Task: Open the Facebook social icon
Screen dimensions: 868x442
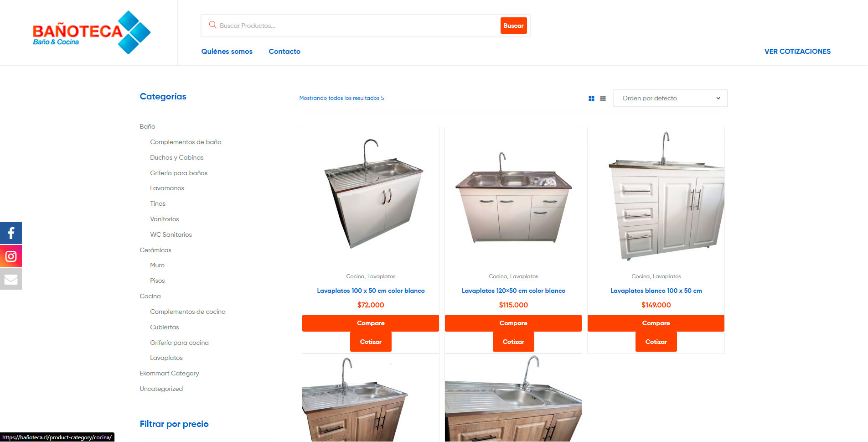Action: click(x=11, y=233)
